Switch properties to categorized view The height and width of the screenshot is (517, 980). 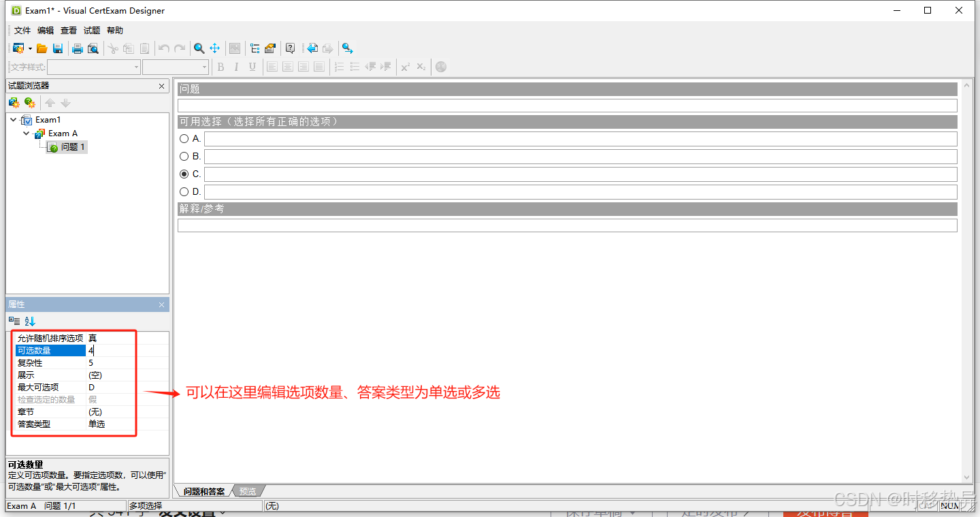click(x=14, y=321)
